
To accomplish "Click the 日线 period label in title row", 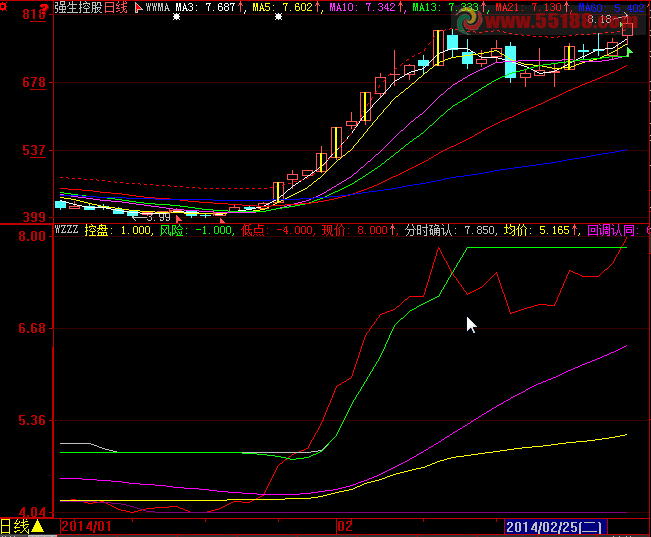I will coord(116,8).
